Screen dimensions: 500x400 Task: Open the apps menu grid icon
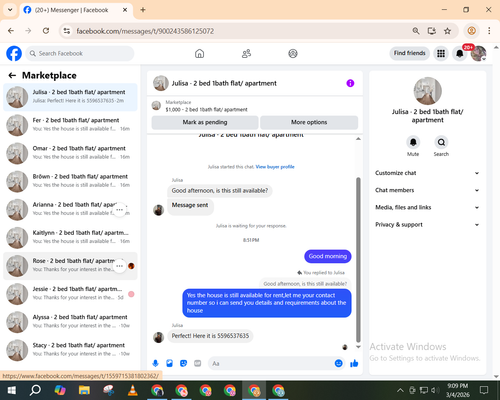click(441, 53)
